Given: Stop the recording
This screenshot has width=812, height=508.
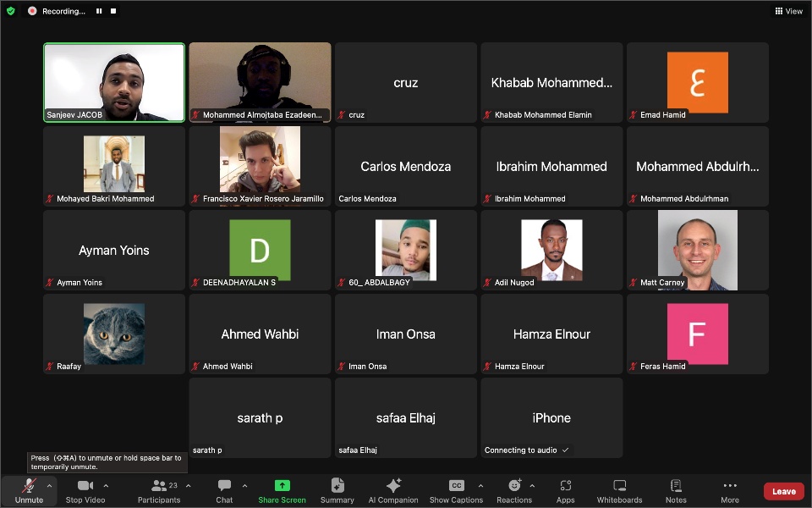Looking at the screenshot, I should click(112, 11).
